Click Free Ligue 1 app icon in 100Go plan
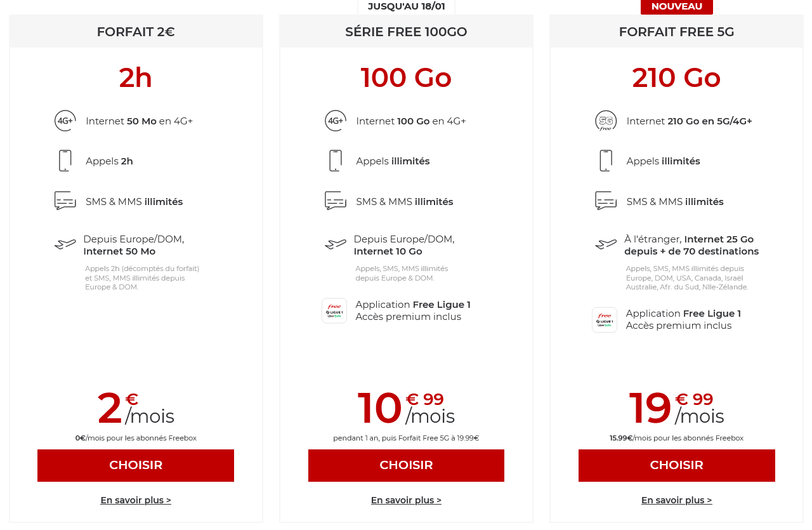 [x=334, y=311]
